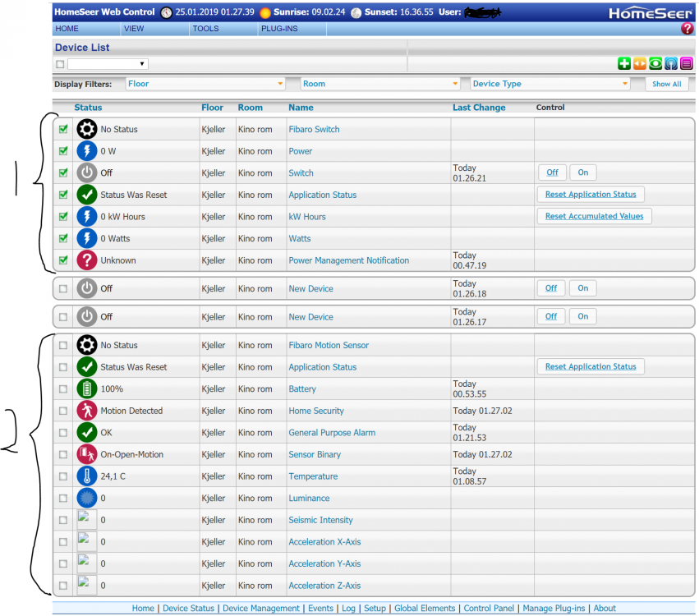Click the Temperature thermometer status icon
Image resolution: width=699 pixels, height=616 pixels.
point(86,476)
